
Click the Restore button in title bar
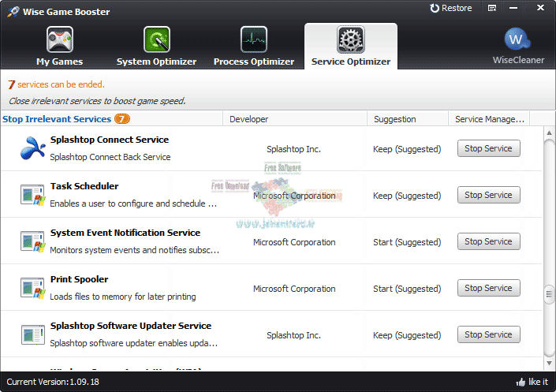tap(451, 8)
